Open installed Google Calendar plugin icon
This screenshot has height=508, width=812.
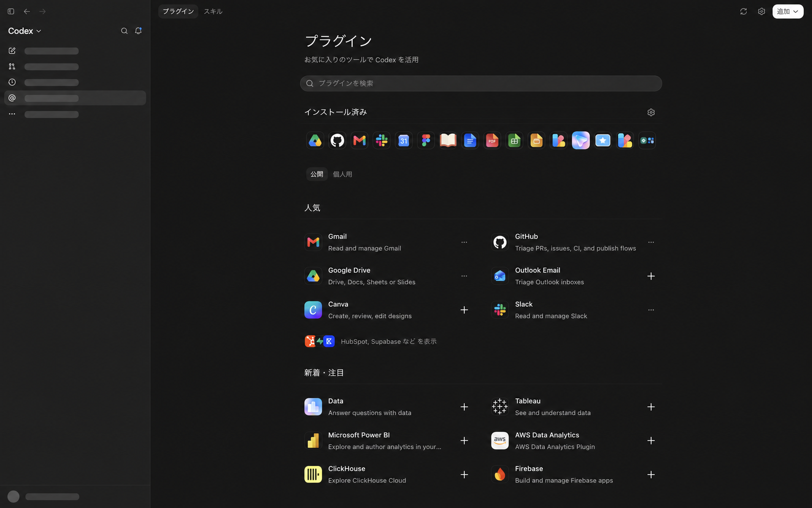pyautogui.click(x=403, y=140)
